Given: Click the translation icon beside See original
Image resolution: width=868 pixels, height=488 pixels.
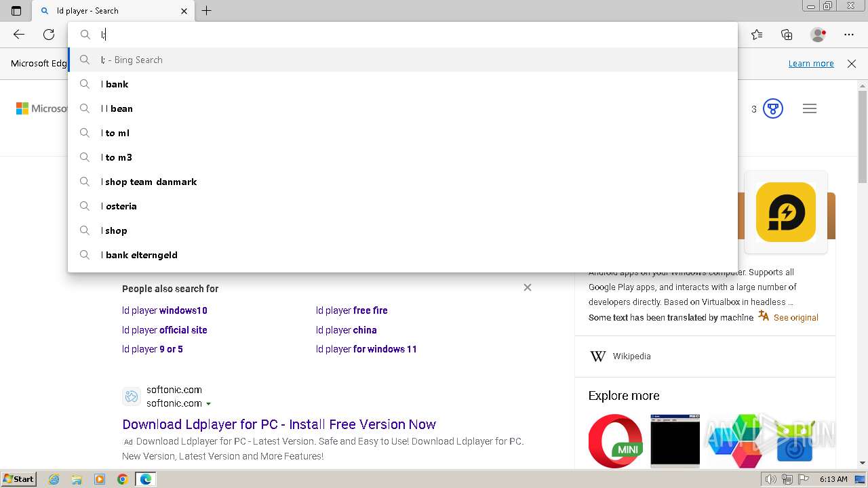Looking at the screenshot, I should [764, 316].
